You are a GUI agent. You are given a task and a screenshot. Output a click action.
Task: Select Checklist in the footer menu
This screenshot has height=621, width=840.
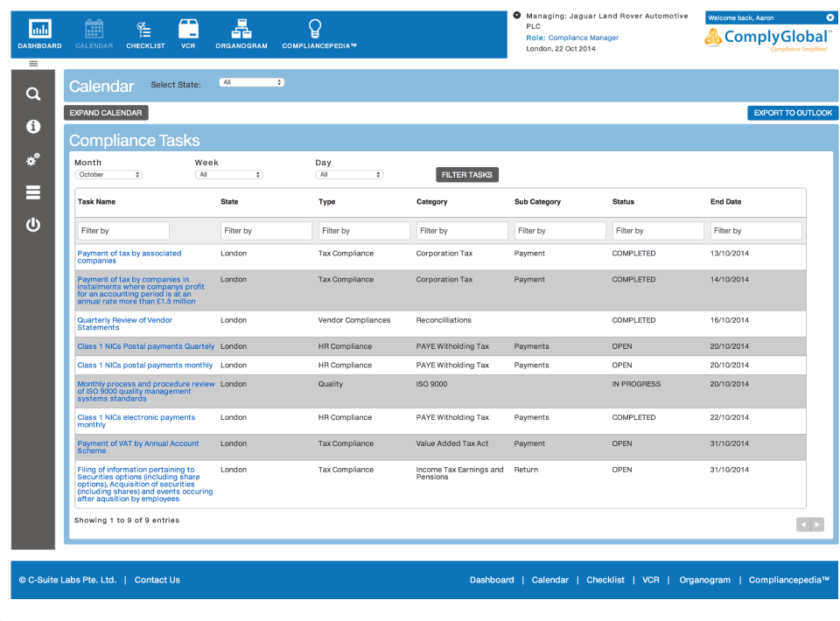tap(605, 580)
